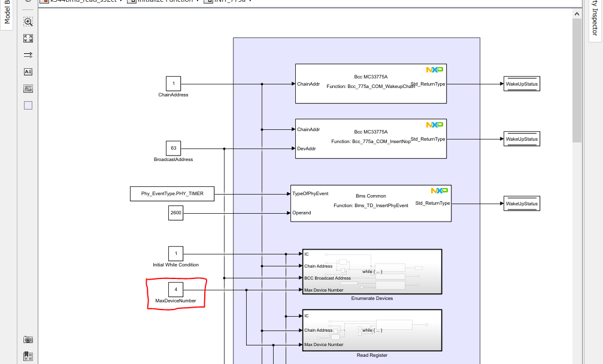Select the area box drawing icon

click(x=28, y=105)
